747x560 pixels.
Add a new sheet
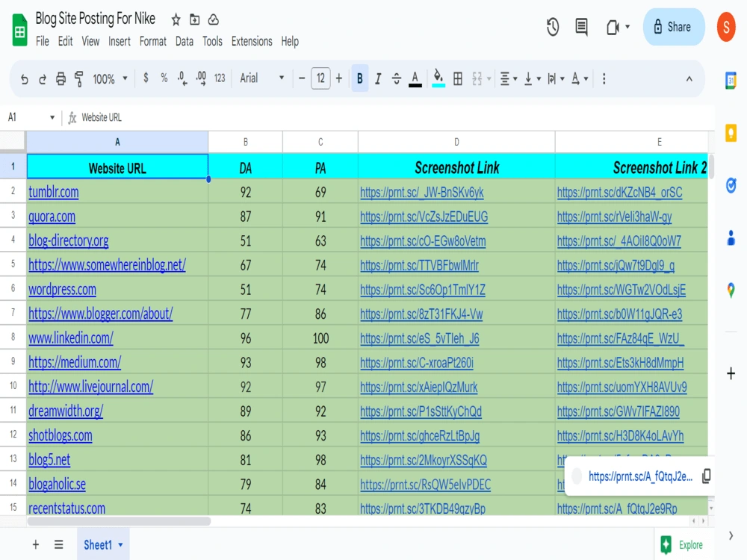click(x=35, y=544)
